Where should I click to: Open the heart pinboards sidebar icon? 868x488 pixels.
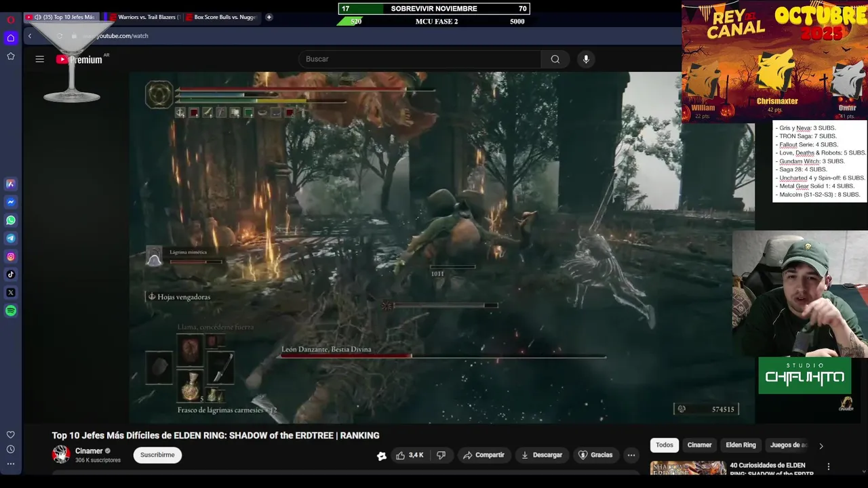(11, 434)
